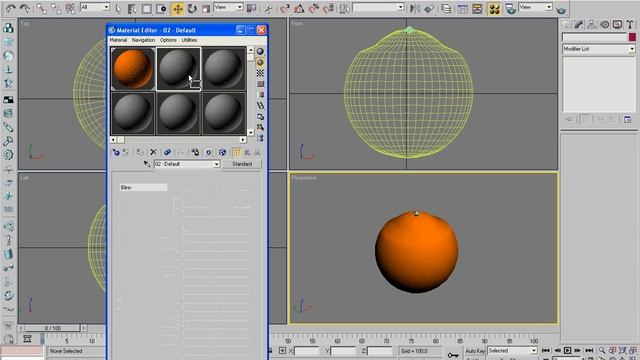Open Utilities menu in Material Editor

(x=189, y=40)
